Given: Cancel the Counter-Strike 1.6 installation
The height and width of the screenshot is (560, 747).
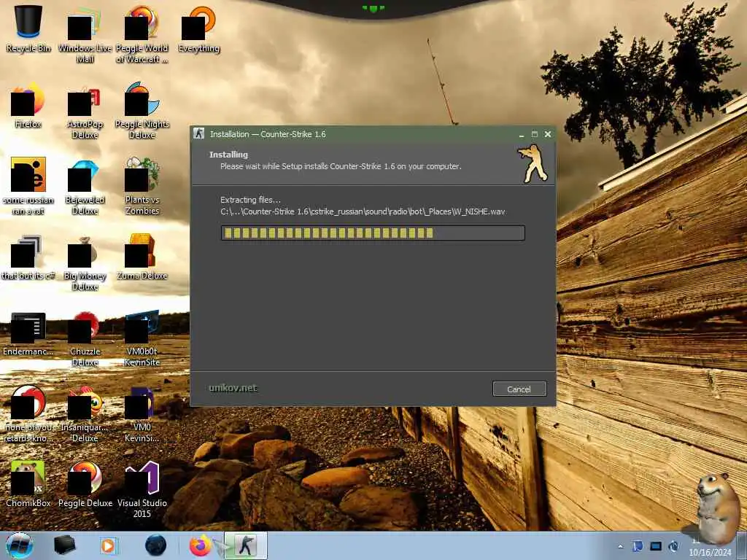Looking at the screenshot, I should tap(519, 389).
